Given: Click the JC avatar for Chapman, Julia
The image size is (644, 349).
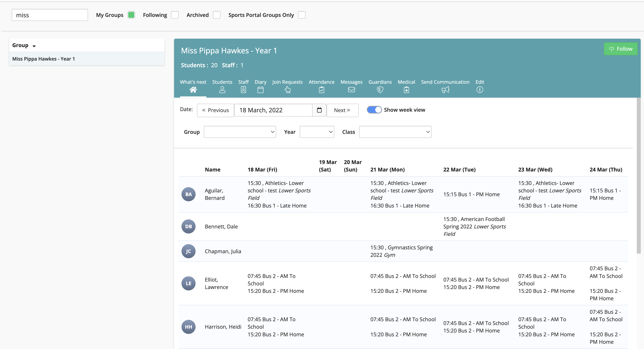Looking at the screenshot, I should pyautogui.click(x=188, y=251).
